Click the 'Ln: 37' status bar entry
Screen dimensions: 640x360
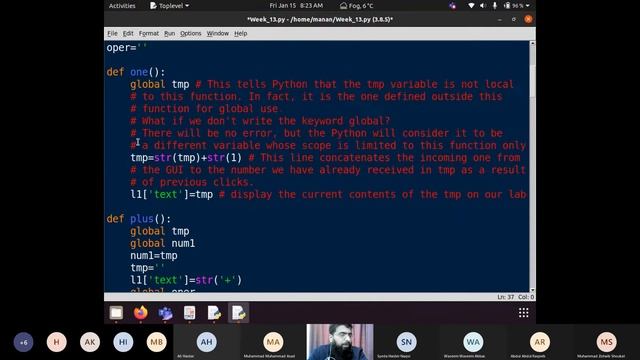coord(506,297)
